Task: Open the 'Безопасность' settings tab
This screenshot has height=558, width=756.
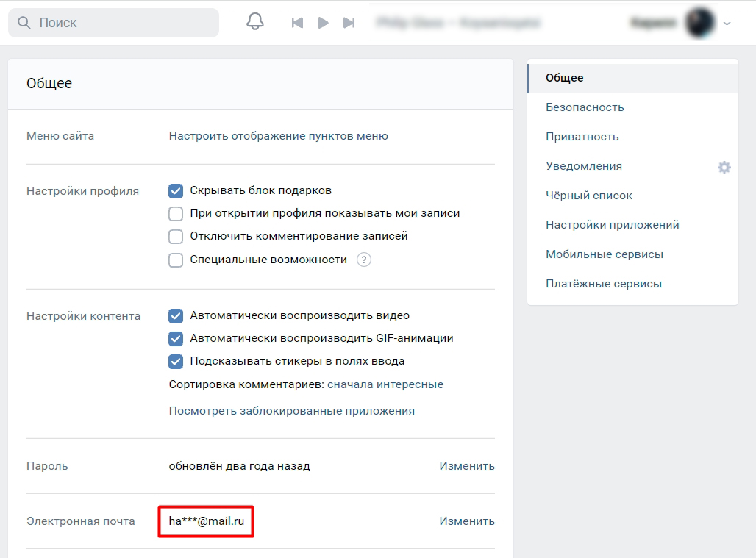Action: (585, 107)
